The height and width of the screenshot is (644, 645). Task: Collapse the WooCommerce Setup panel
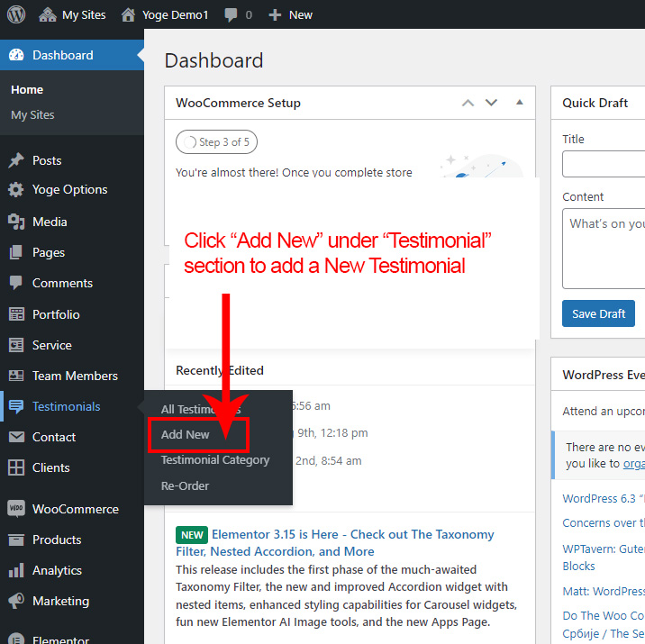519,103
